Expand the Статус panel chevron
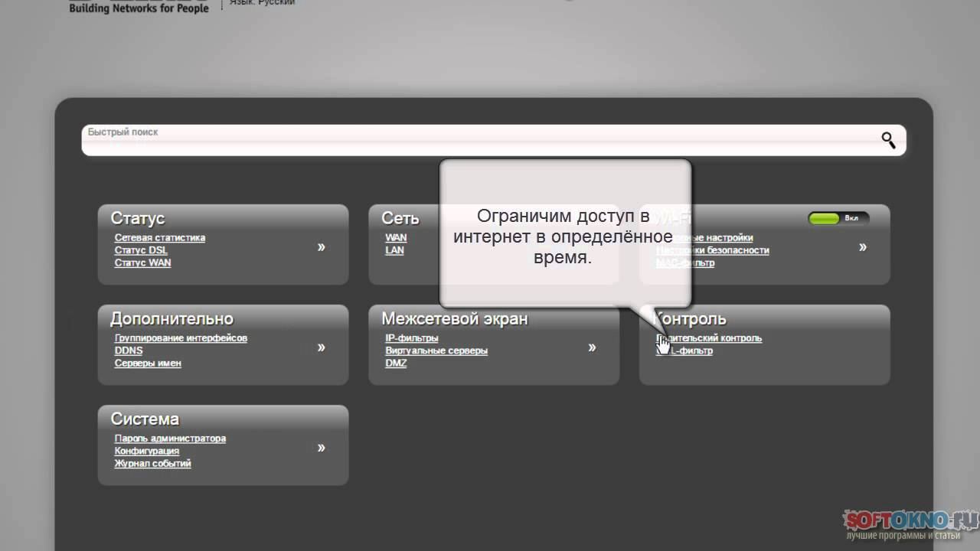980x551 pixels. (x=321, y=247)
